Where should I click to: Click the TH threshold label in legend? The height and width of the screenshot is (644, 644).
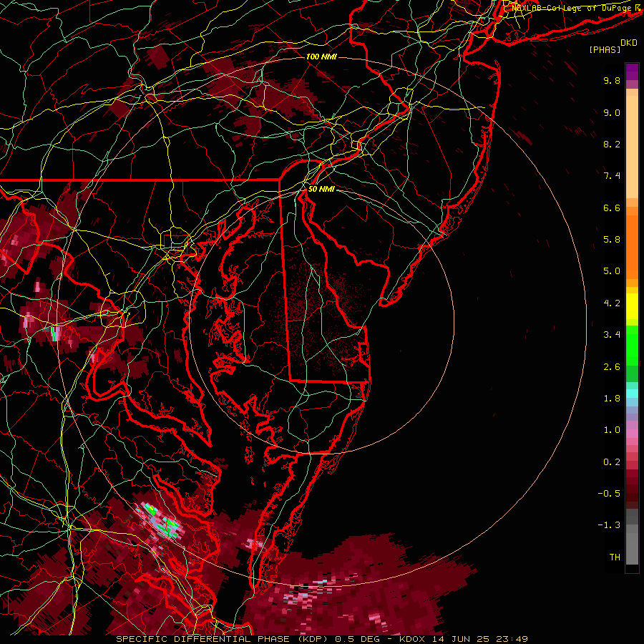tap(615, 557)
